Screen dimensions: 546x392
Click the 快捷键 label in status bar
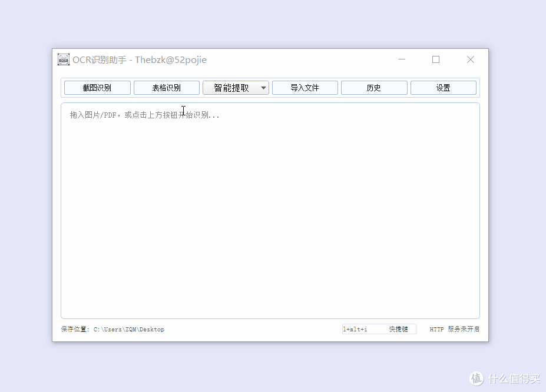coord(398,329)
